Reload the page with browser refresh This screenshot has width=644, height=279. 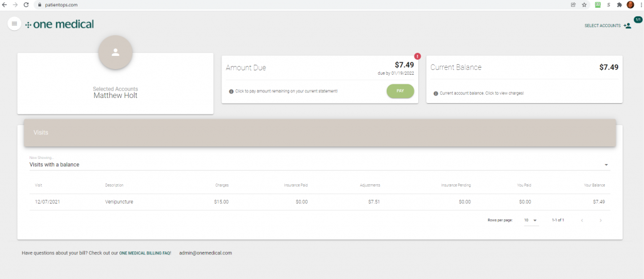tap(26, 5)
